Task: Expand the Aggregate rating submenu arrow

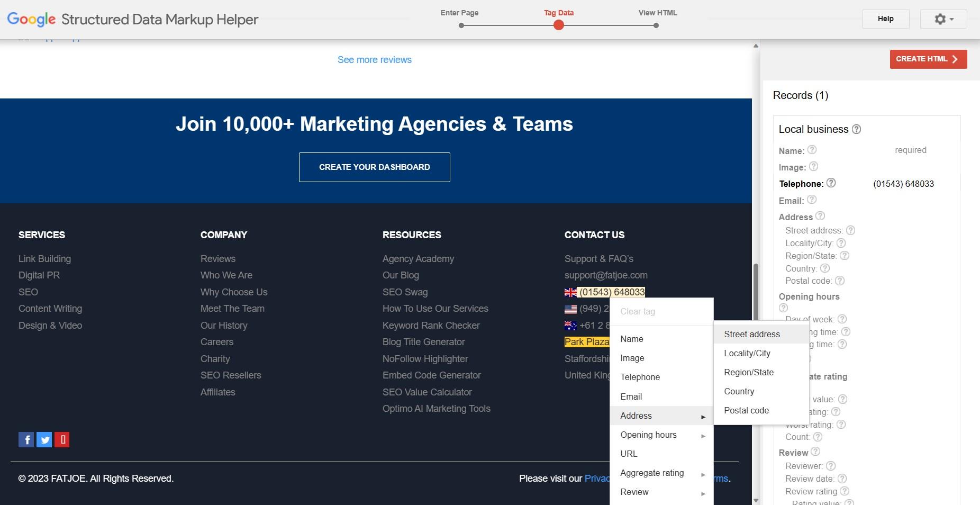Action: click(703, 473)
